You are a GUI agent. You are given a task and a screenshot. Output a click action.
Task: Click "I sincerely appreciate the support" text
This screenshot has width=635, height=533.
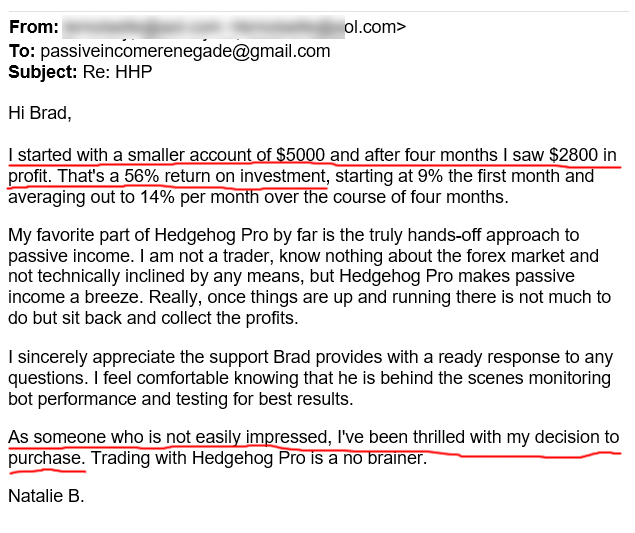click(x=137, y=357)
